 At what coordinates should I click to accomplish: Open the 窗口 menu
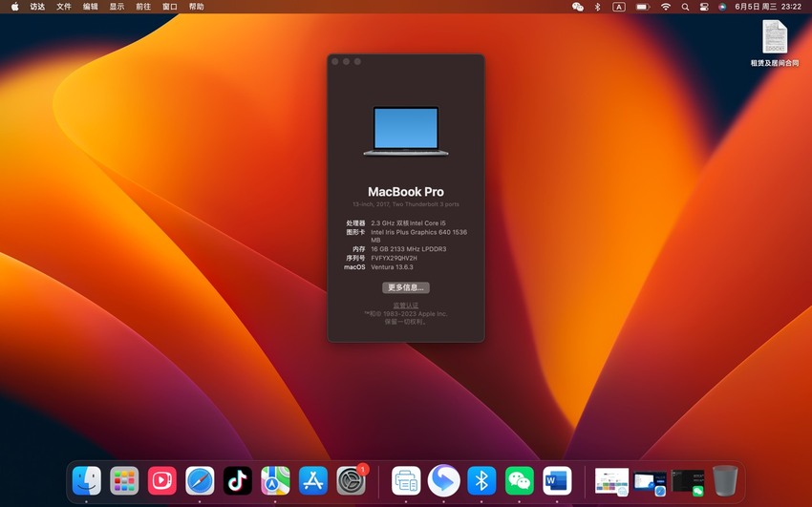coord(169,7)
